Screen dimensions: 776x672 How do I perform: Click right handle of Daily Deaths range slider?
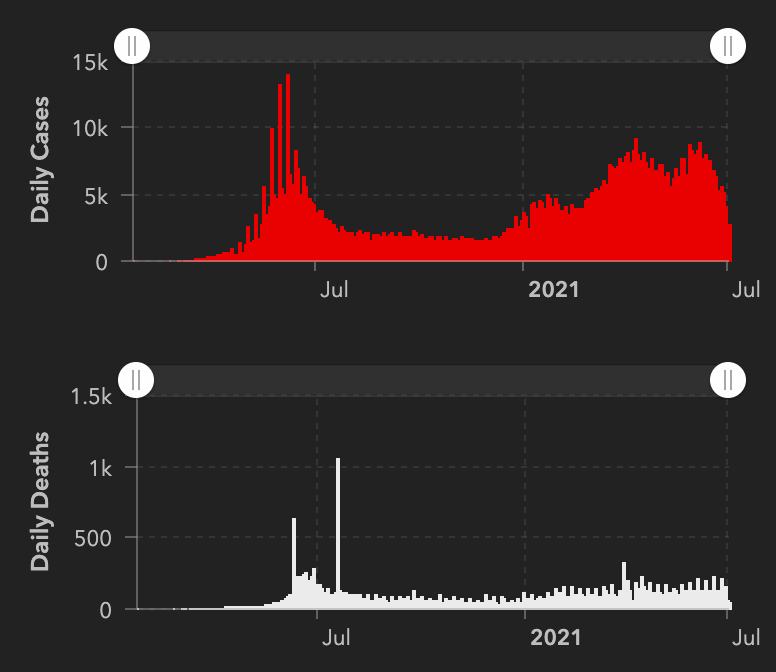click(728, 380)
